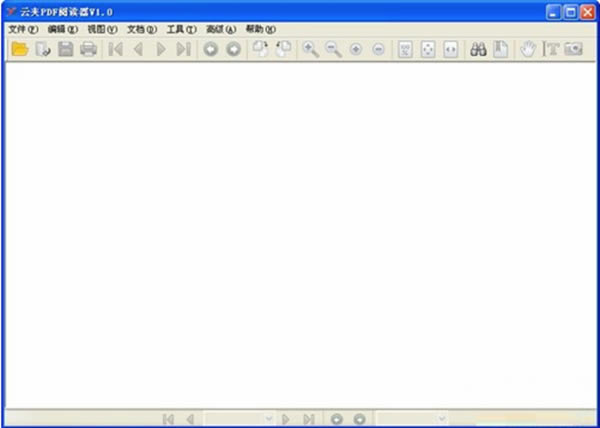This screenshot has height=428, width=600.
Task: Fit whole page using four-arrows page icon
Action: pos(428,49)
